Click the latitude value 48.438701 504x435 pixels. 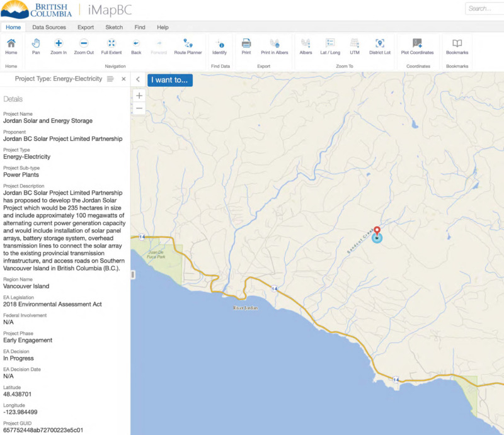coord(18,394)
